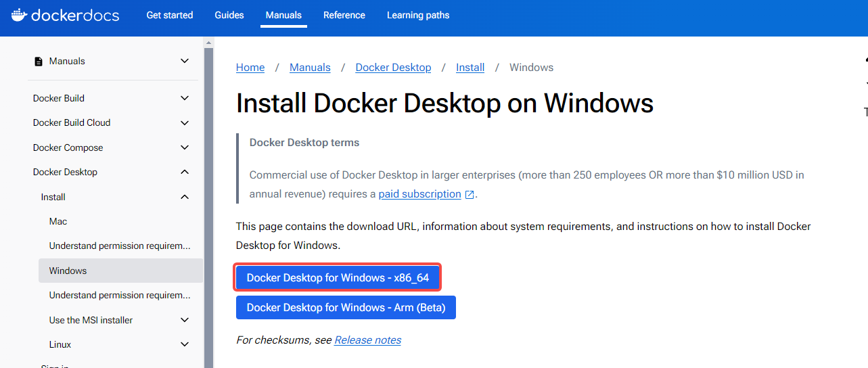This screenshot has height=368, width=868.
Task: Open Use the MSI installer entry
Action: pos(91,320)
